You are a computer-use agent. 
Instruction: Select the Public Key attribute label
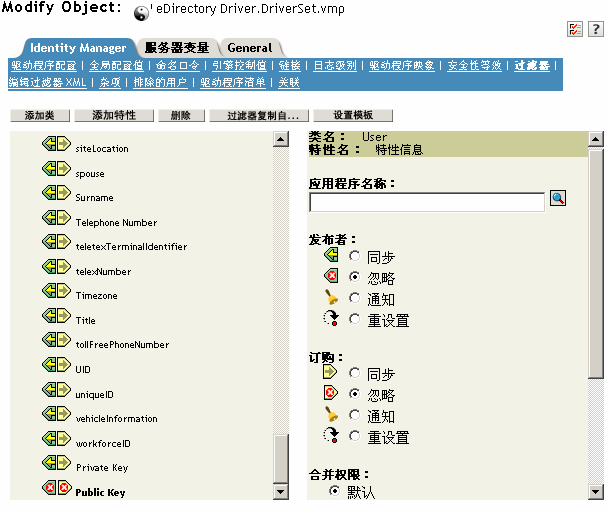coord(100,492)
